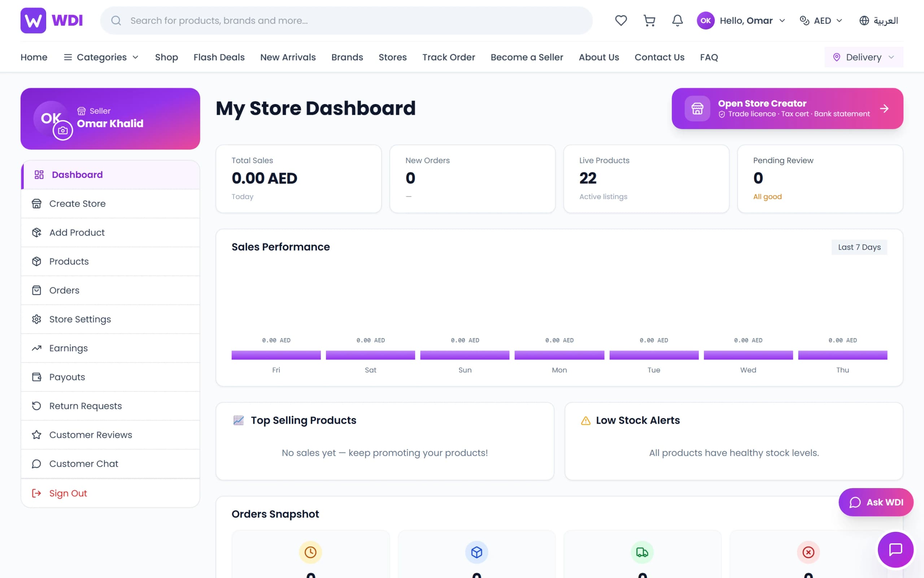924x578 pixels.
Task: Open the AED currency dropdown
Action: click(821, 21)
